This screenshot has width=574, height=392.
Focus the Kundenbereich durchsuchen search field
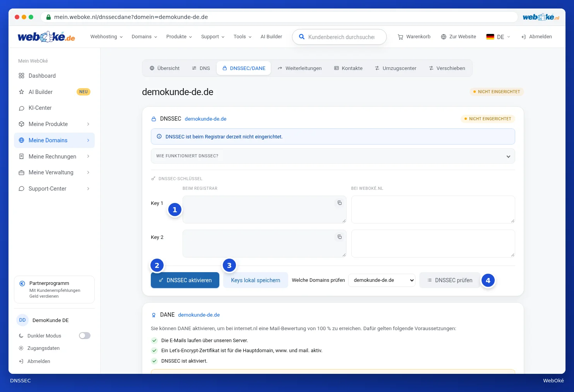click(340, 37)
